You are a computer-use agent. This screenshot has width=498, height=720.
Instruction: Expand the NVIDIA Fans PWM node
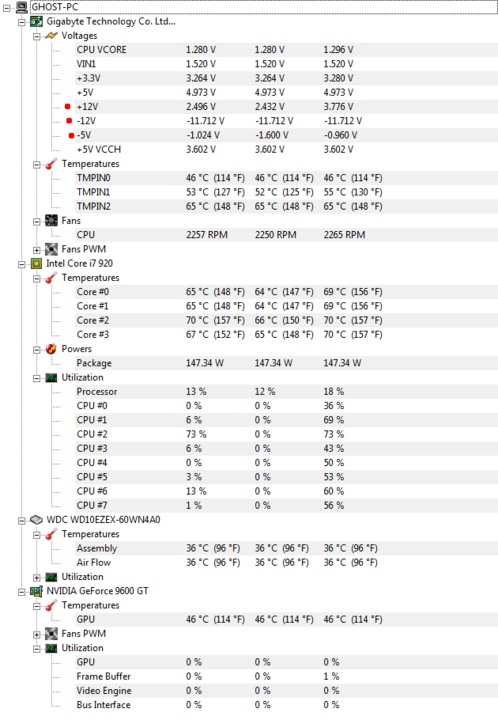(37, 634)
